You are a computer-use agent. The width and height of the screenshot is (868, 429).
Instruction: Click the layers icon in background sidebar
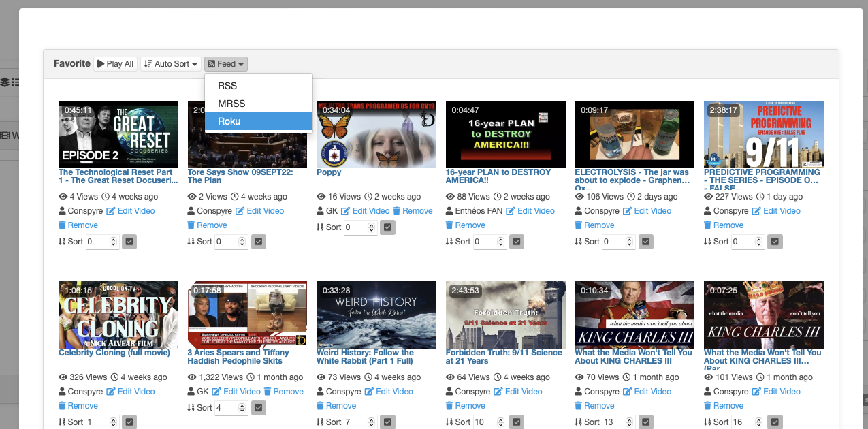(5, 82)
